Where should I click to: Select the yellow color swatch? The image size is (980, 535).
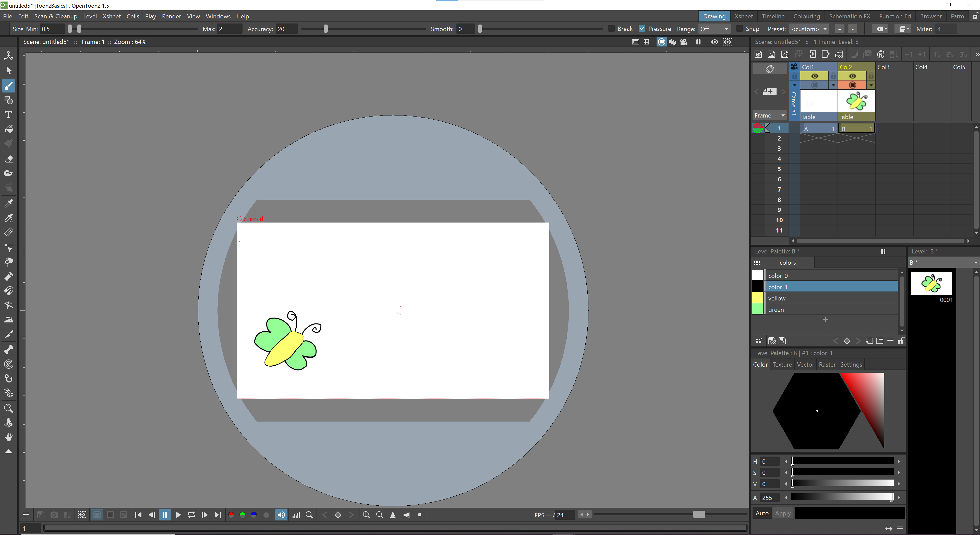coord(757,298)
